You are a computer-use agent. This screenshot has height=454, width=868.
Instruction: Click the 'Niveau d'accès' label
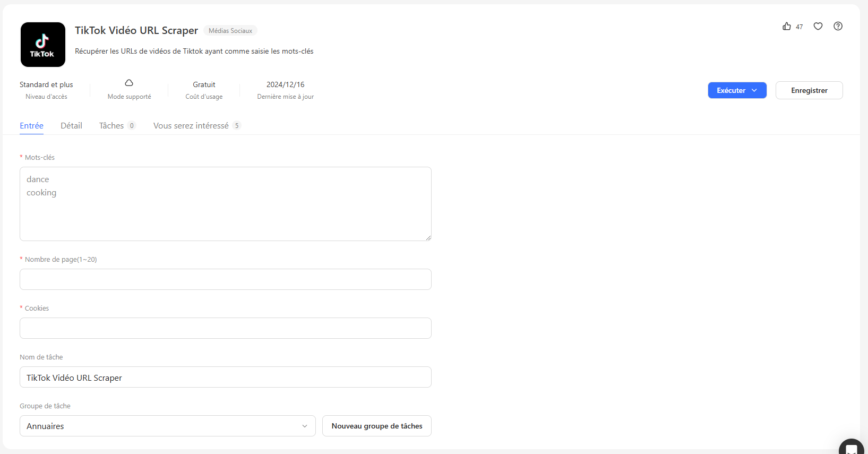tap(46, 97)
